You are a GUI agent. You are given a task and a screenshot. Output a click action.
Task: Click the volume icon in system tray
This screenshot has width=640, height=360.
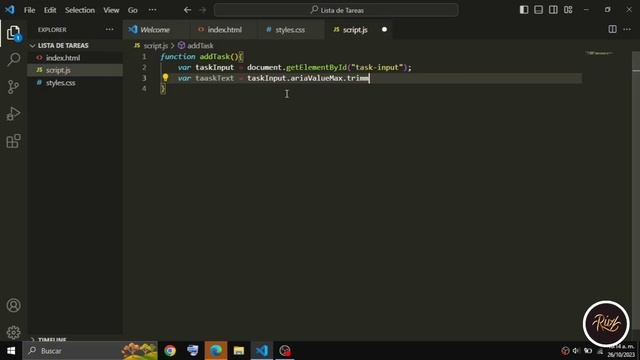tap(576, 351)
